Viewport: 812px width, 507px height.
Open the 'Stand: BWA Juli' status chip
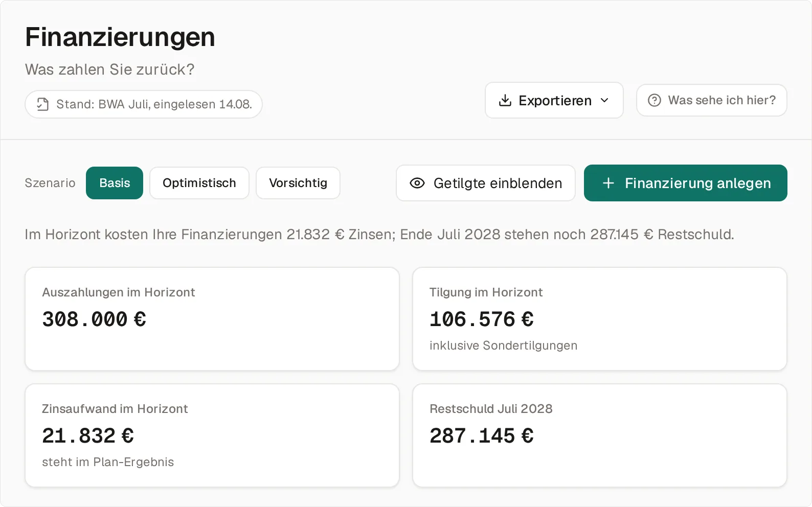(x=144, y=104)
